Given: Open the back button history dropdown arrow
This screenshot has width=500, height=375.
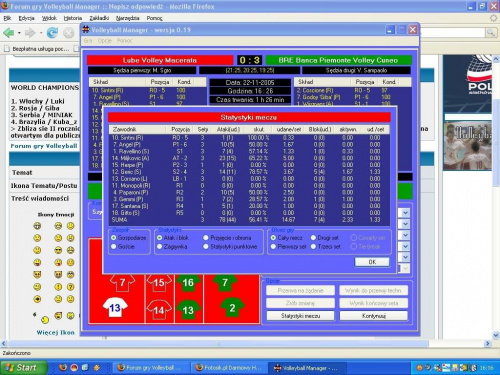Looking at the screenshot, I should pyautogui.click(x=19, y=33).
